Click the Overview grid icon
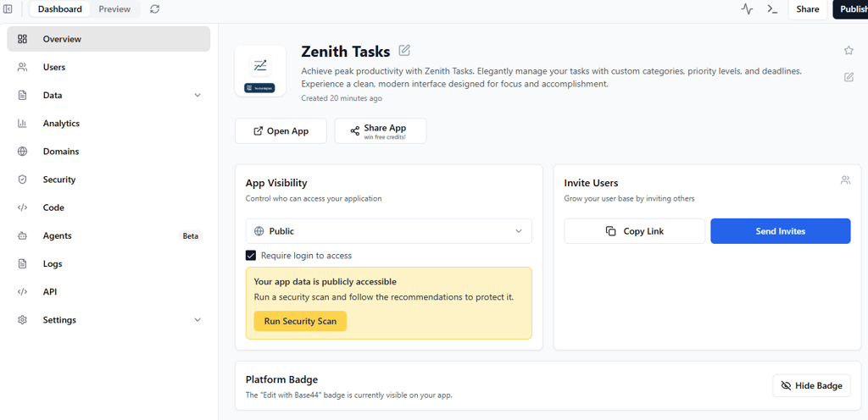 (x=22, y=39)
